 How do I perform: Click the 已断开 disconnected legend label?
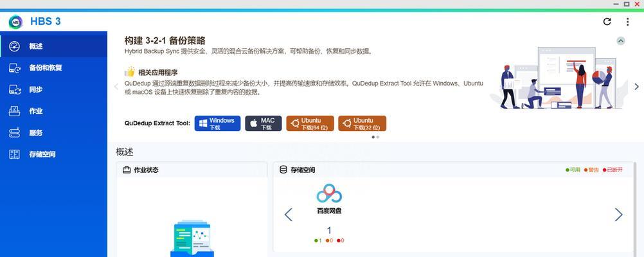pos(613,170)
